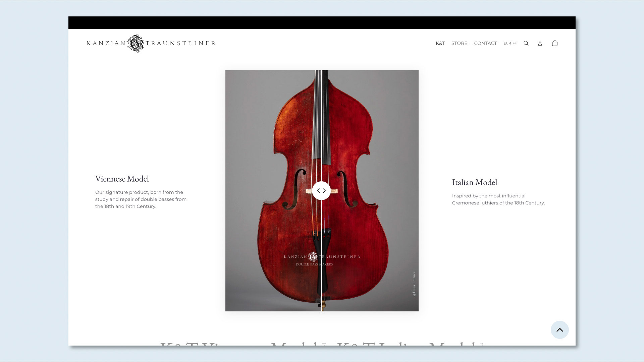
Task: Open the K&T menu item
Action: coord(440,43)
